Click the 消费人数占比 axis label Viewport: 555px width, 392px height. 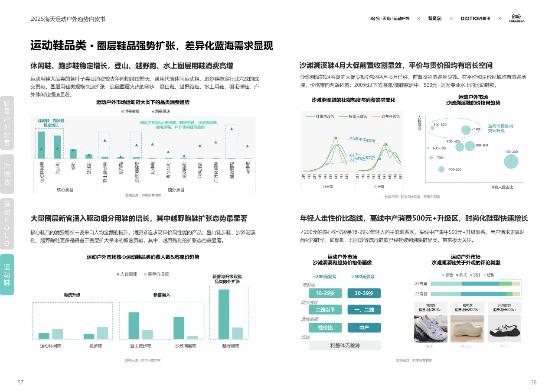coord(502,187)
